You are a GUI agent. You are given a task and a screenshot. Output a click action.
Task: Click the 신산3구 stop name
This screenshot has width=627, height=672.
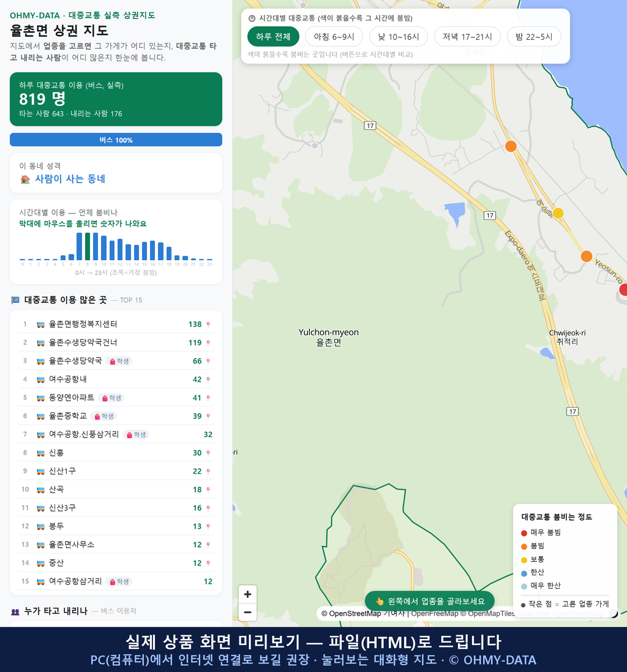[x=62, y=508]
